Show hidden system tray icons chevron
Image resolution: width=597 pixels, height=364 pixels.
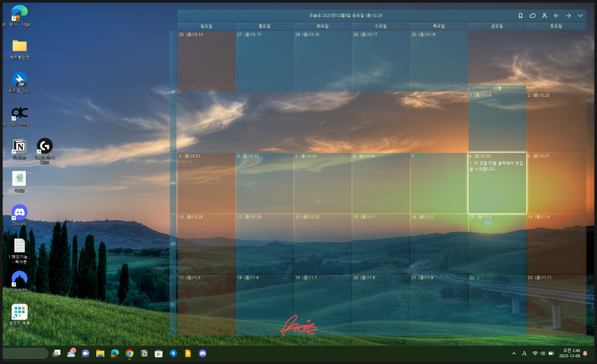pos(513,354)
